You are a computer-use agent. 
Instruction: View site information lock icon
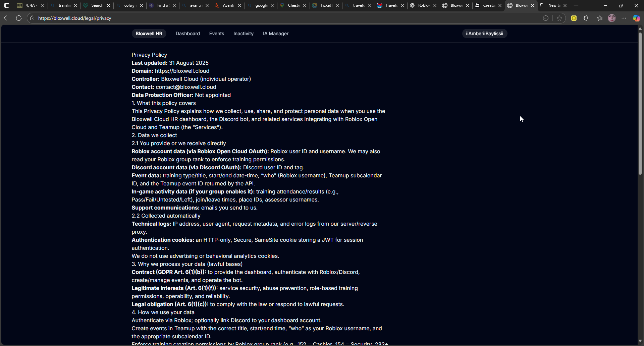point(32,18)
